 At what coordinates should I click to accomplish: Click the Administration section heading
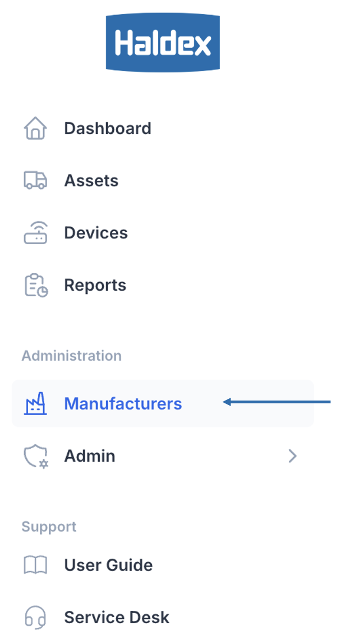coord(72,356)
